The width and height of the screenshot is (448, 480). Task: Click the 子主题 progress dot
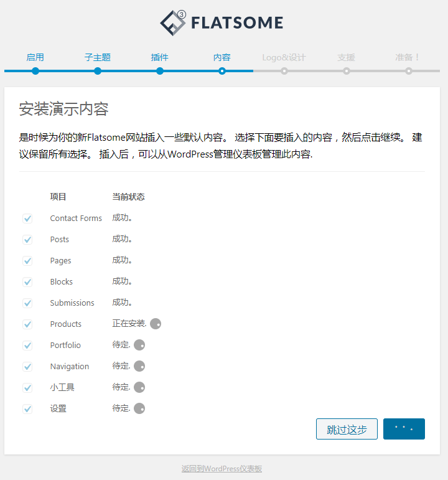point(98,71)
